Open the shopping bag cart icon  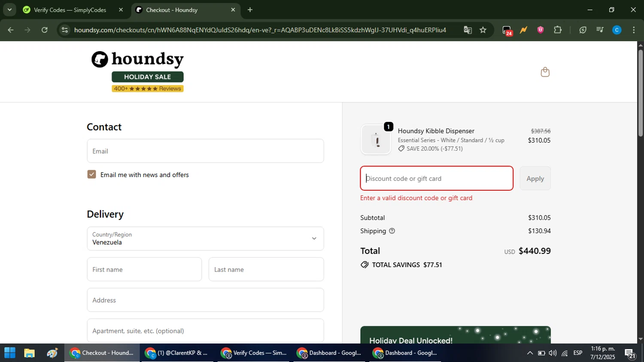[x=545, y=72]
